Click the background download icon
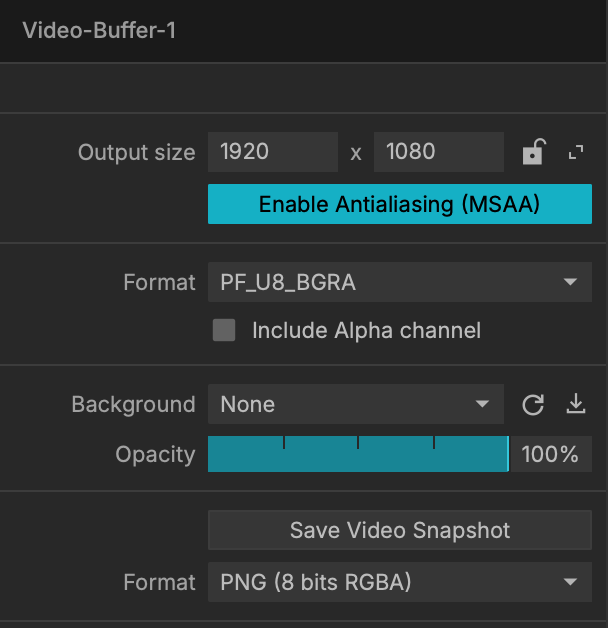 tap(576, 404)
